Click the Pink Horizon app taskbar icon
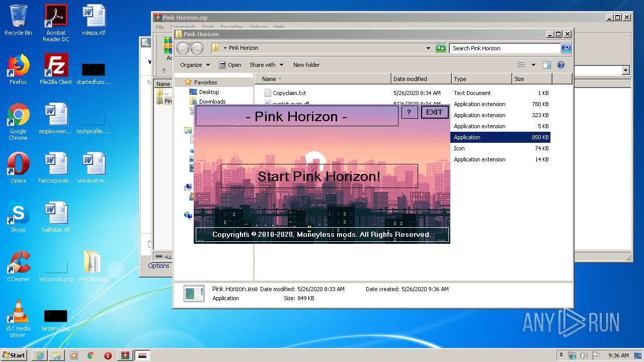644x362 pixels. pos(142,355)
